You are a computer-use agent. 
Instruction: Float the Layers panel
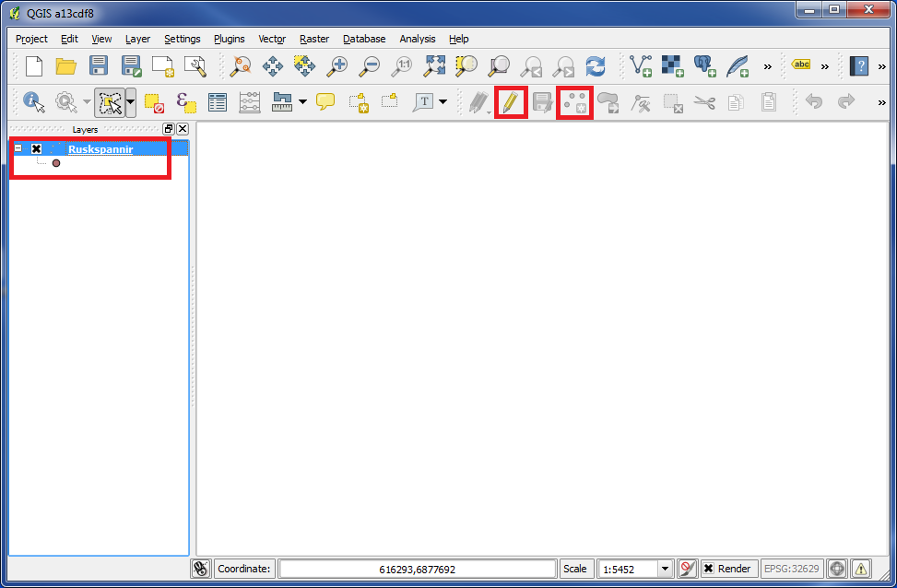click(169, 129)
